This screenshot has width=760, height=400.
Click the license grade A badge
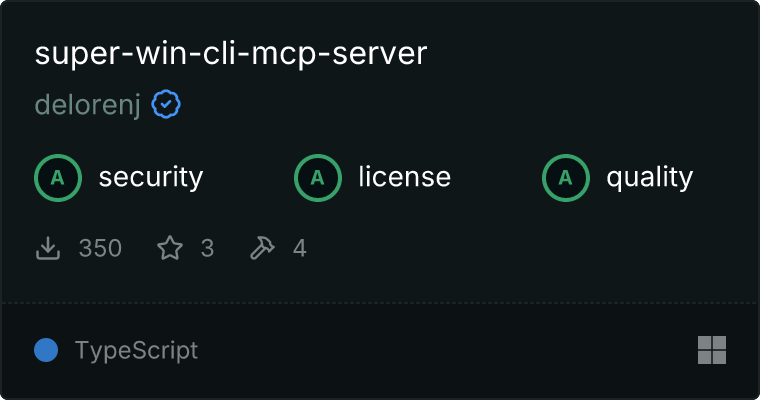tap(317, 178)
